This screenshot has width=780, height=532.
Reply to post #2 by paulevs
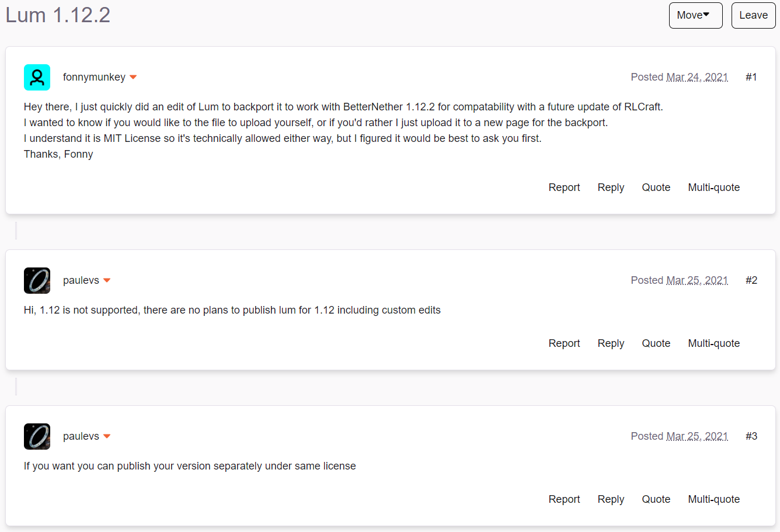[611, 343]
